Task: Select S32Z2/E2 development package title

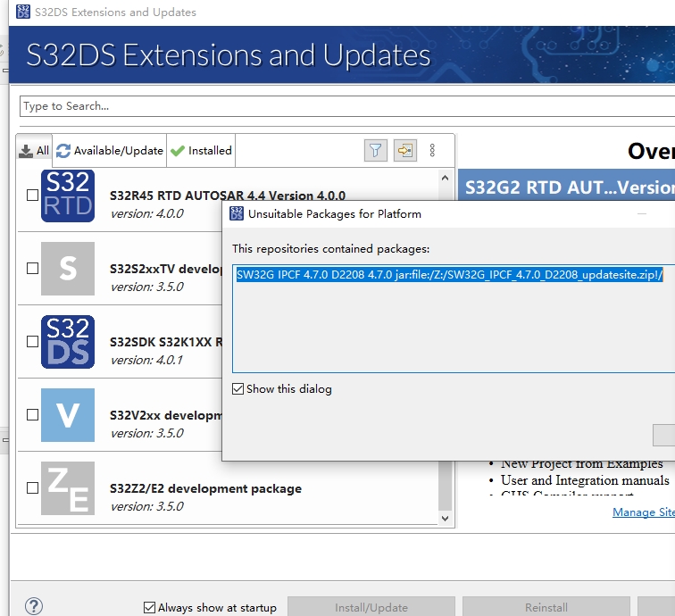Action: coord(205,488)
